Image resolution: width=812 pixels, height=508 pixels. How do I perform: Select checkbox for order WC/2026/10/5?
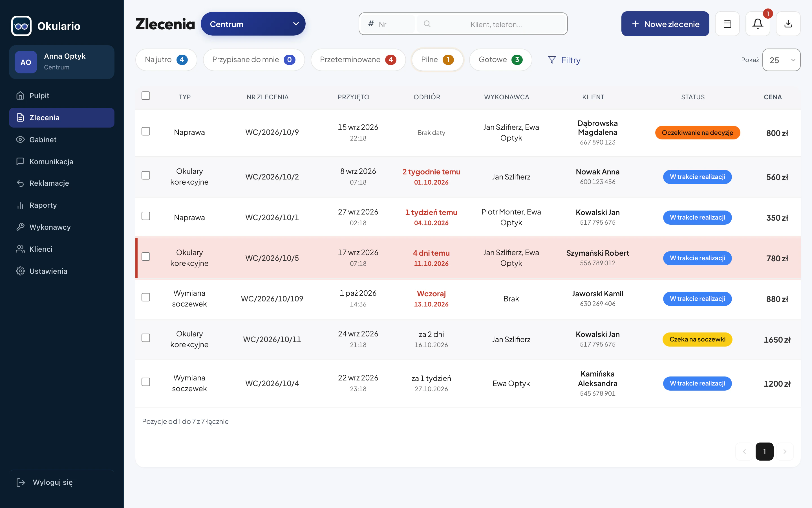click(x=145, y=257)
